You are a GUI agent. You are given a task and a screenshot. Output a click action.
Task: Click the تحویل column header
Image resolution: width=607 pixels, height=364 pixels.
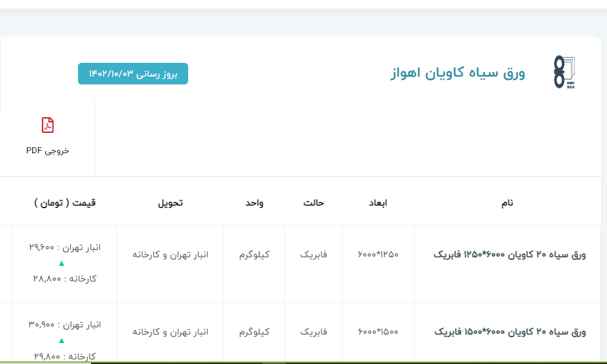coord(170,203)
